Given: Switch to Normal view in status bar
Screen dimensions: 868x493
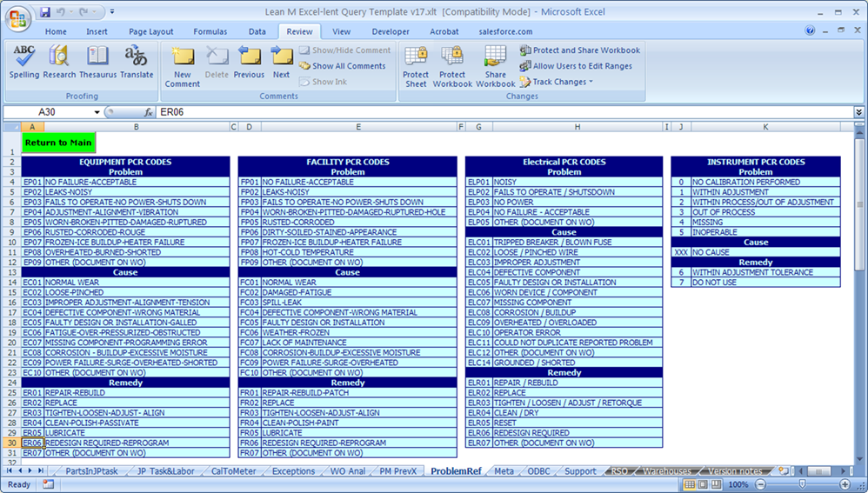Looking at the screenshot, I should [x=689, y=484].
